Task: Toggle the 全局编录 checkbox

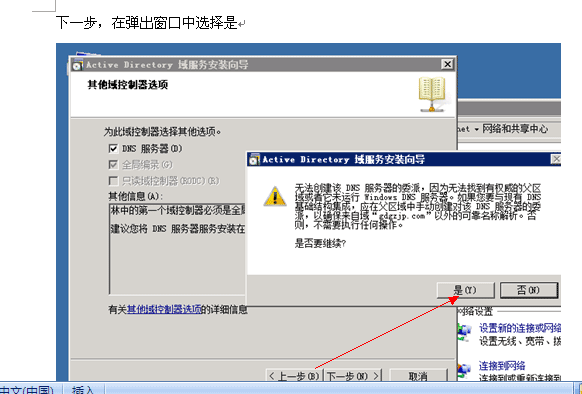Action: tap(113, 165)
